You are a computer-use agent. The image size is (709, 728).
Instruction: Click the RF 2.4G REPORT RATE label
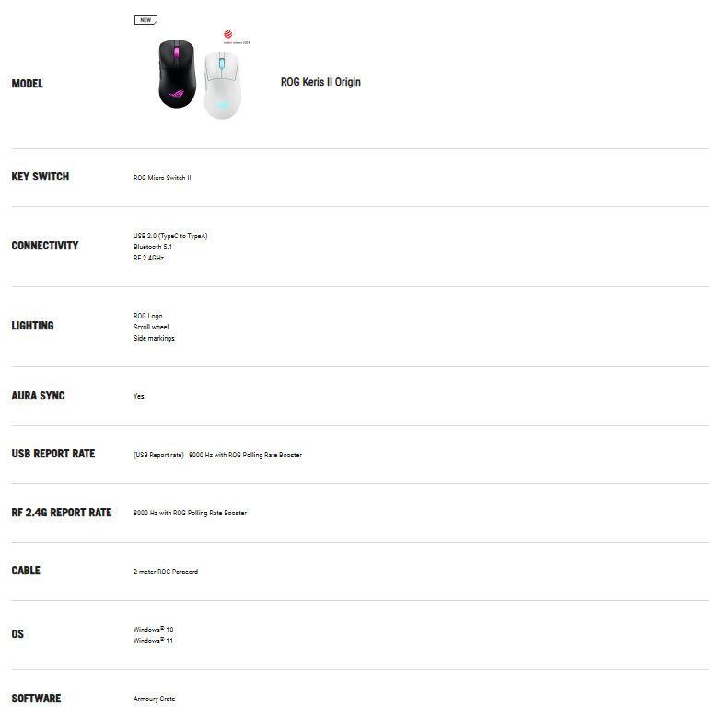[x=62, y=513]
